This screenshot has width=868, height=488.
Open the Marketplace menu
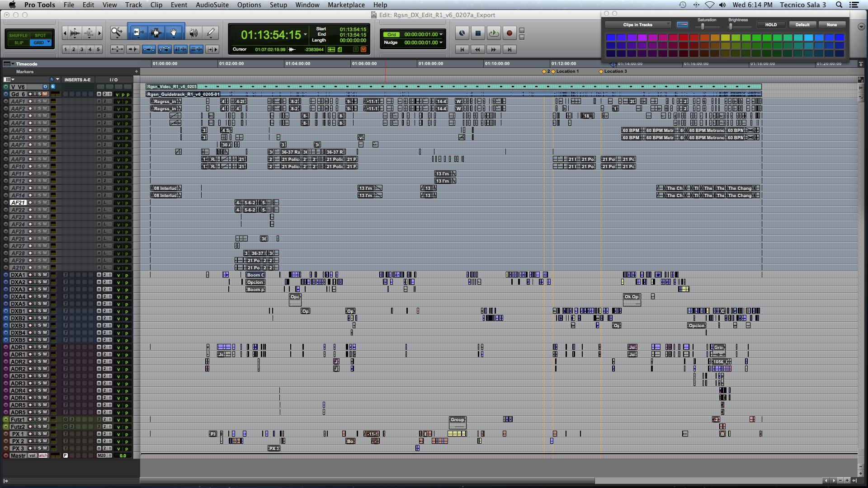pos(346,5)
